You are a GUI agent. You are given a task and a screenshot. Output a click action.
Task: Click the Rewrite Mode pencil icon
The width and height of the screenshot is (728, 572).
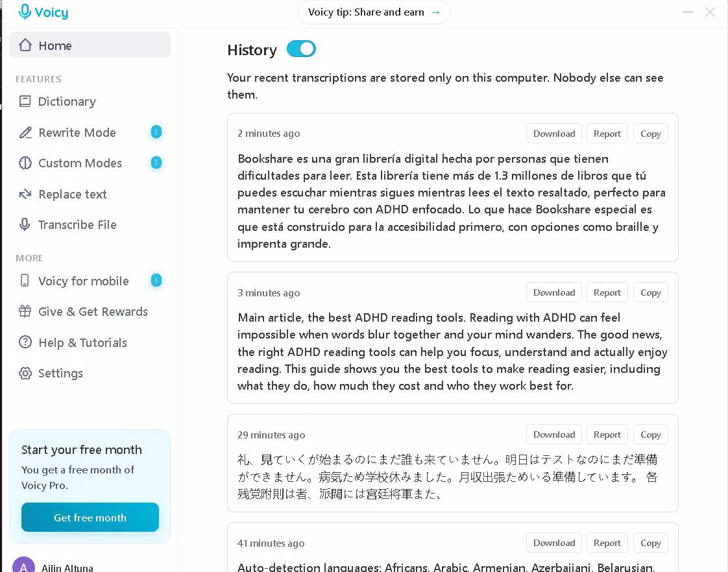pyautogui.click(x=25, y=133)
